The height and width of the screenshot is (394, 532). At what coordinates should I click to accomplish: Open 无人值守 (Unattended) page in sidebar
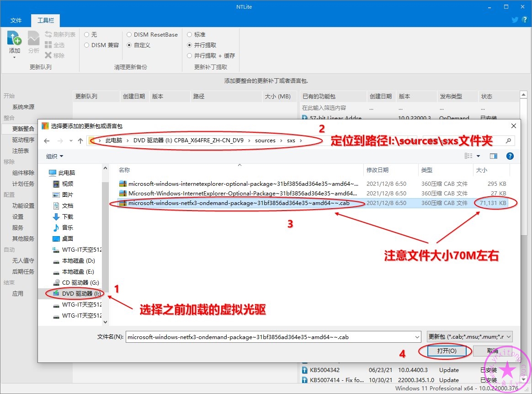[x=23, y=260]
